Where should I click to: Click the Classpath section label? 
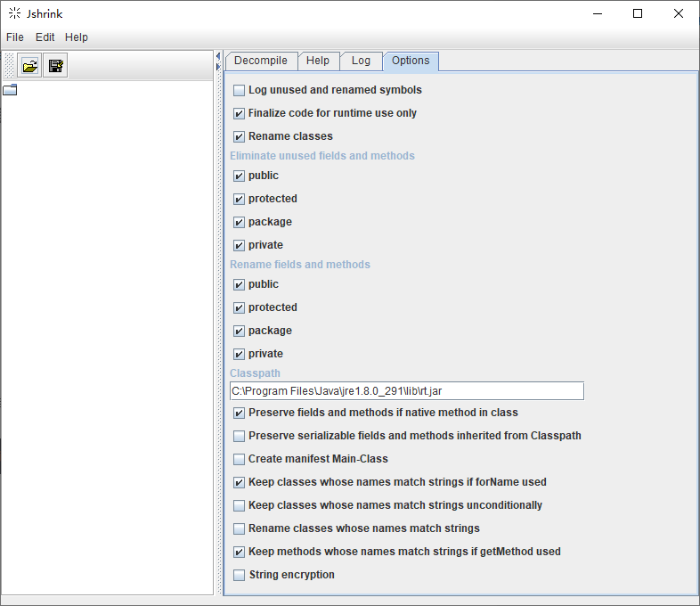(255, 373)
